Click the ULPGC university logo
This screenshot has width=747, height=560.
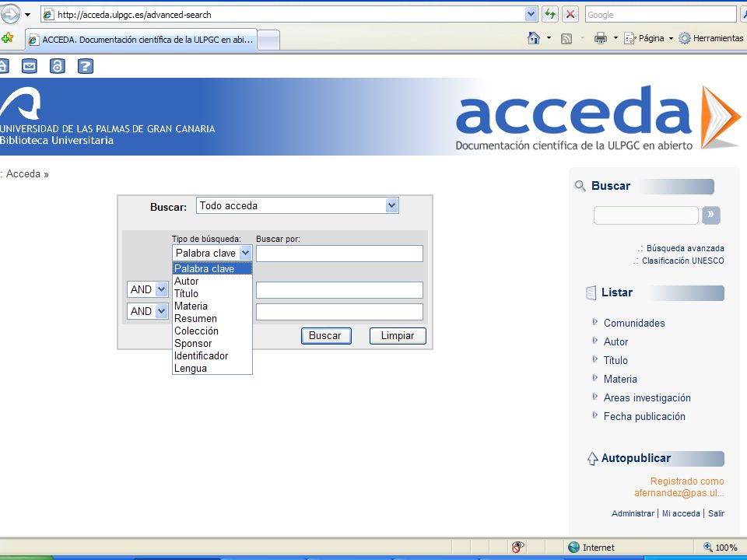[x=22, y=103]
